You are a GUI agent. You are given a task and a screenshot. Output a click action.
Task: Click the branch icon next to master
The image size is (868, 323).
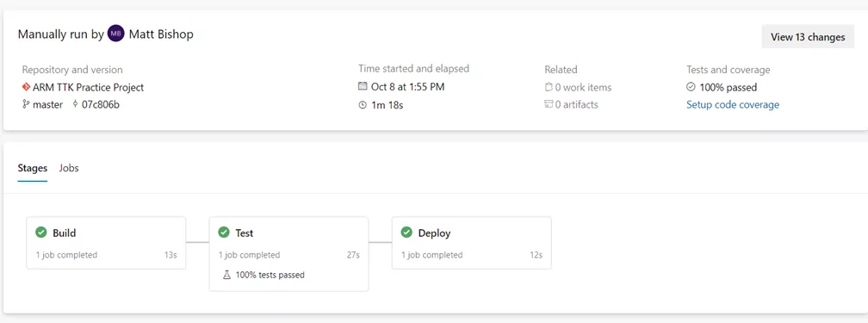point(26,104)
